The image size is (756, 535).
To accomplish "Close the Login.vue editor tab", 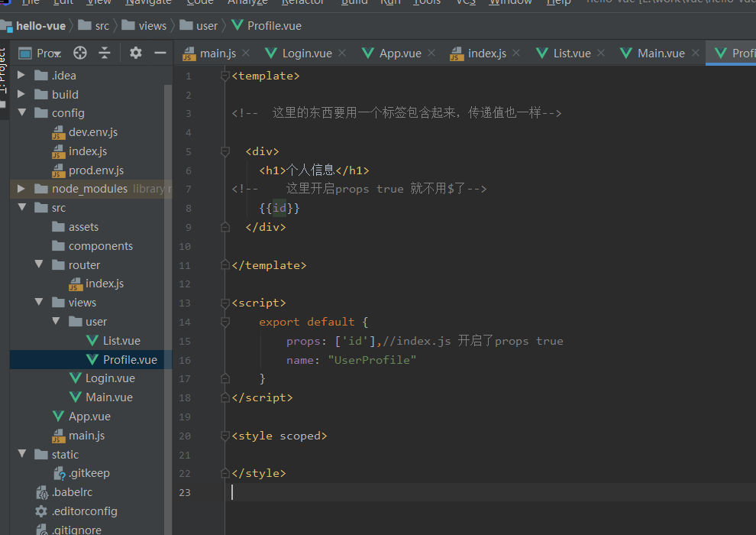I will point(342,53).
